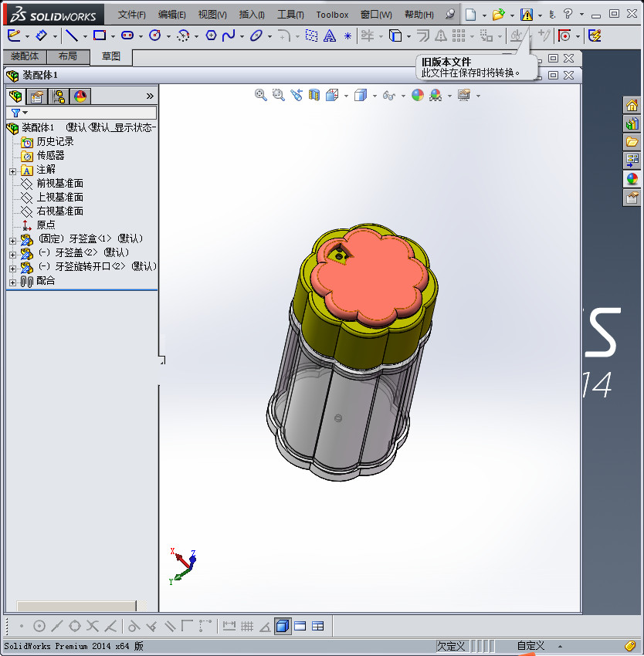Viewport: 644px width, 656px height.
Task: Toggle tangent quick snap
Action: [x=134, y=626]
